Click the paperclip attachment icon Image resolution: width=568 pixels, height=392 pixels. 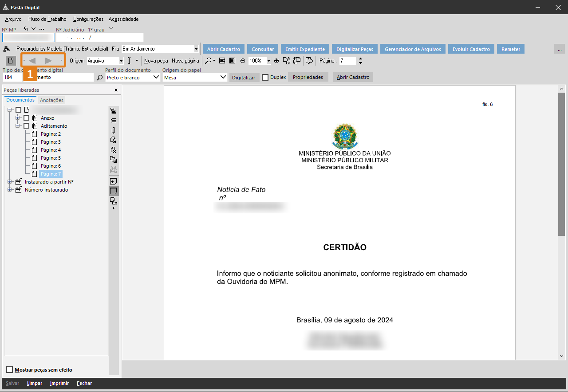click(x=114, y=130)
